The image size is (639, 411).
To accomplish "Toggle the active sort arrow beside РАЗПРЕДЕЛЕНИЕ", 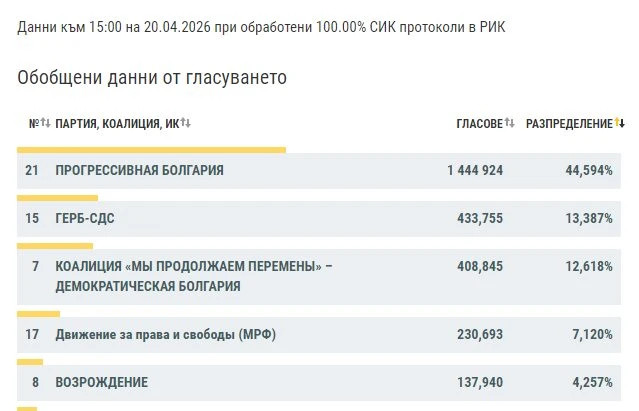I will coord(620,123).
